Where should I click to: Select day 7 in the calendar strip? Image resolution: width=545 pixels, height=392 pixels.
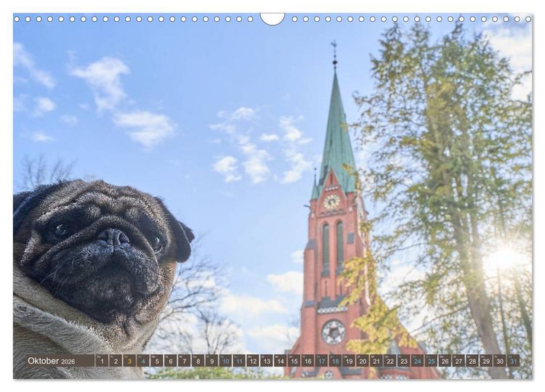[185, 361]
